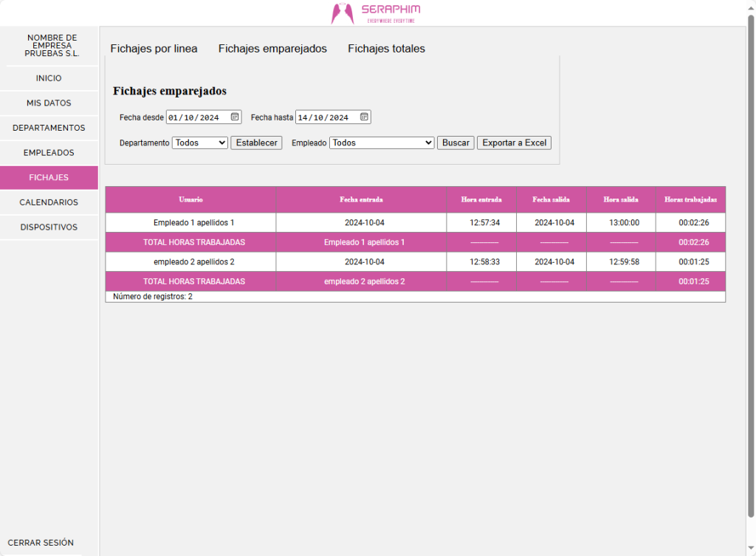Open calendar picker for Fecha hasta

[x=364, y=117]
